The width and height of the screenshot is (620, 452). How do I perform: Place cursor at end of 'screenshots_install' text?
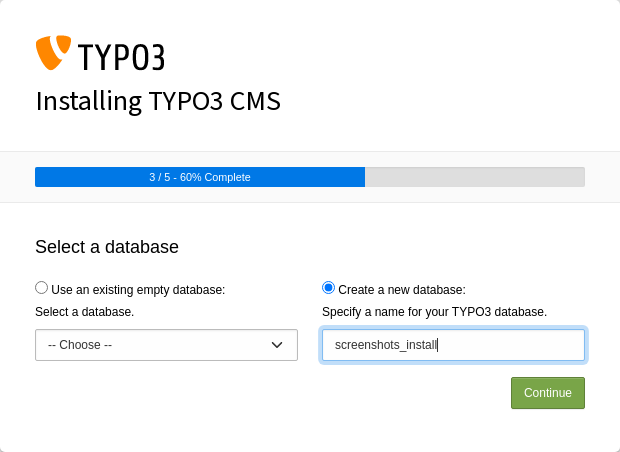tap(438, 345)
